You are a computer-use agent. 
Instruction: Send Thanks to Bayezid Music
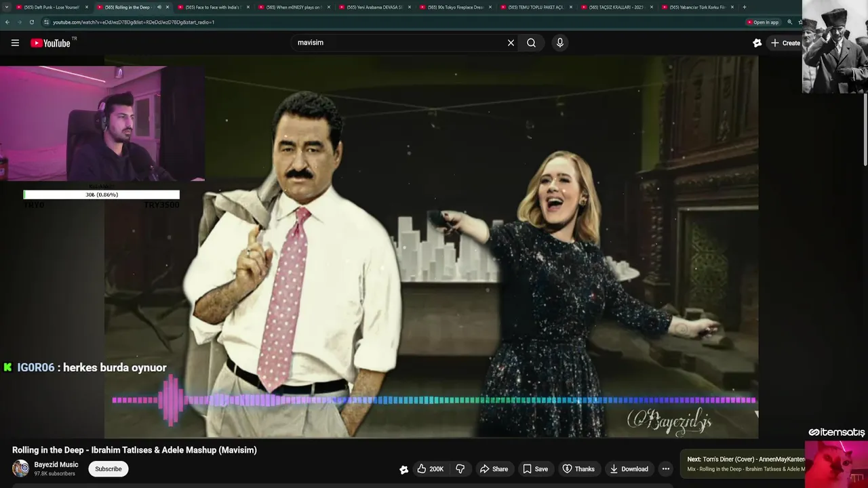tap(578, 469)
